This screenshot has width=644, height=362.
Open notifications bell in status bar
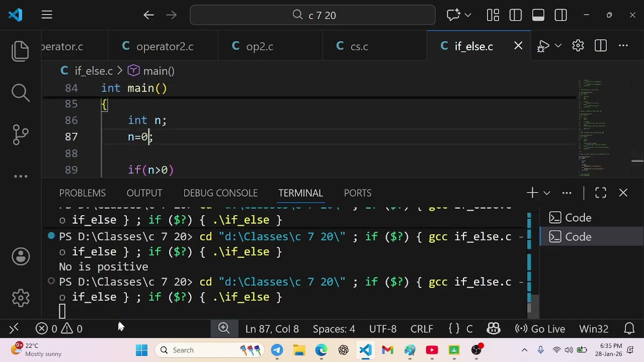tap(629, 329)
